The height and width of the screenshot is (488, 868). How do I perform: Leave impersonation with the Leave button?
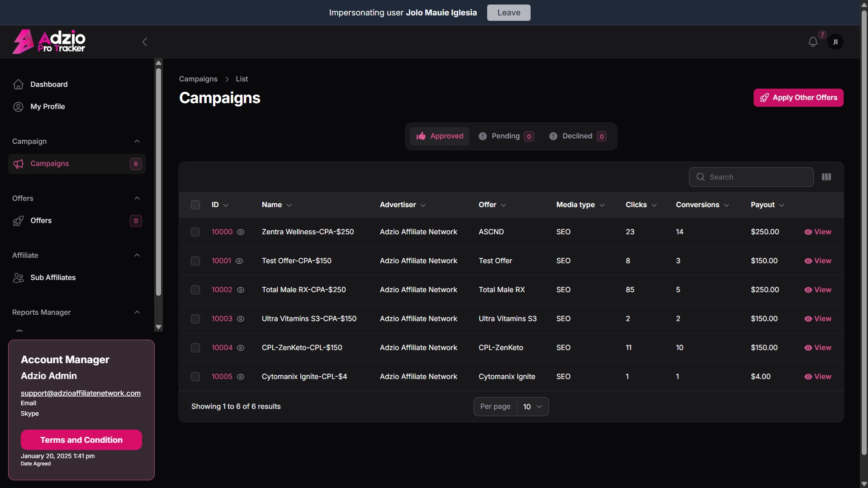(x=508, y=13)
